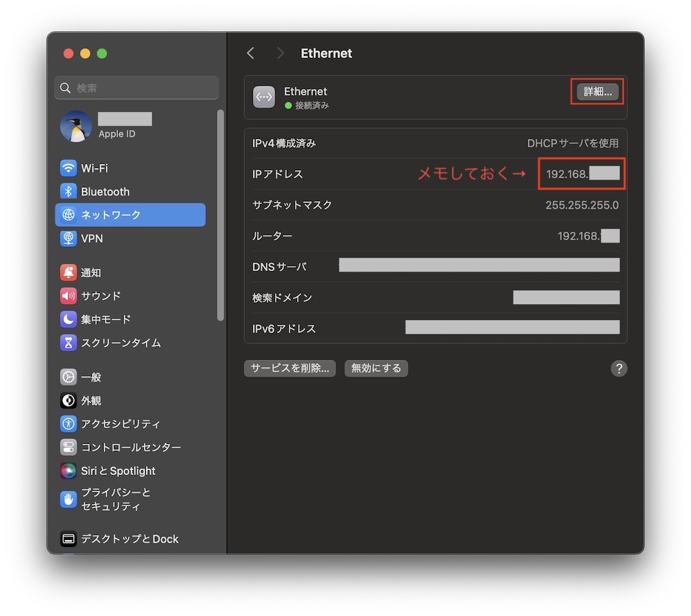
Task: Click the Disable (無効にする) button
Action: [376, 368]
